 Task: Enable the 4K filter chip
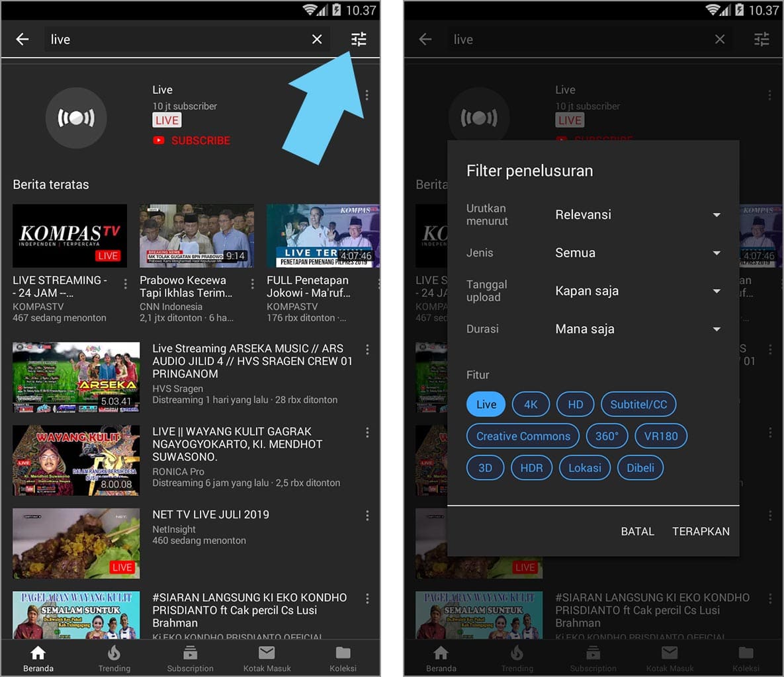[x=531, y=404]
